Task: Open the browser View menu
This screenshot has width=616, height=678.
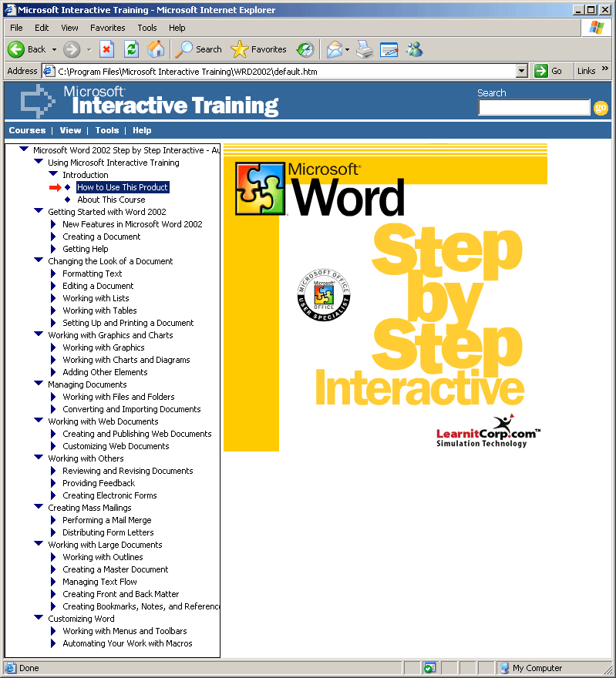Action: tap(69, 28)
